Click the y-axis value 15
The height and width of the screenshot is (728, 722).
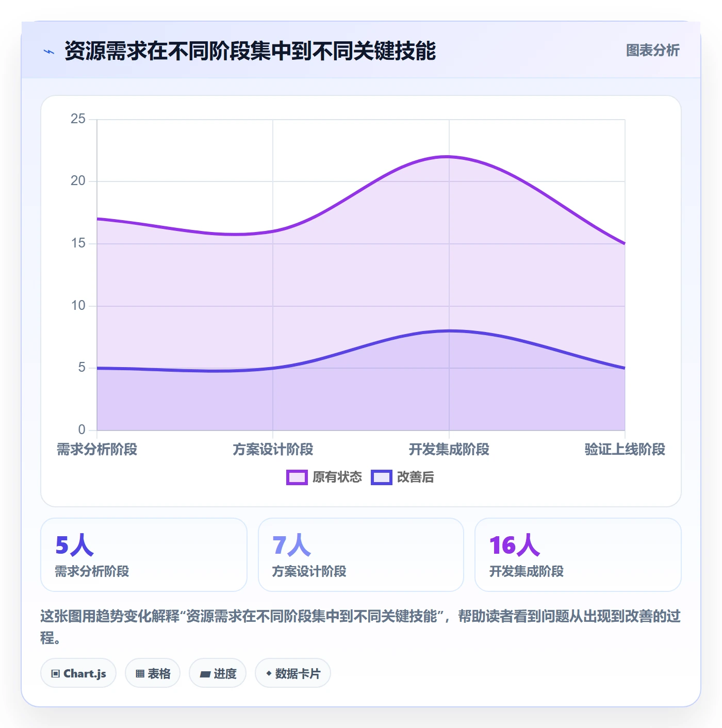point(78,243)
